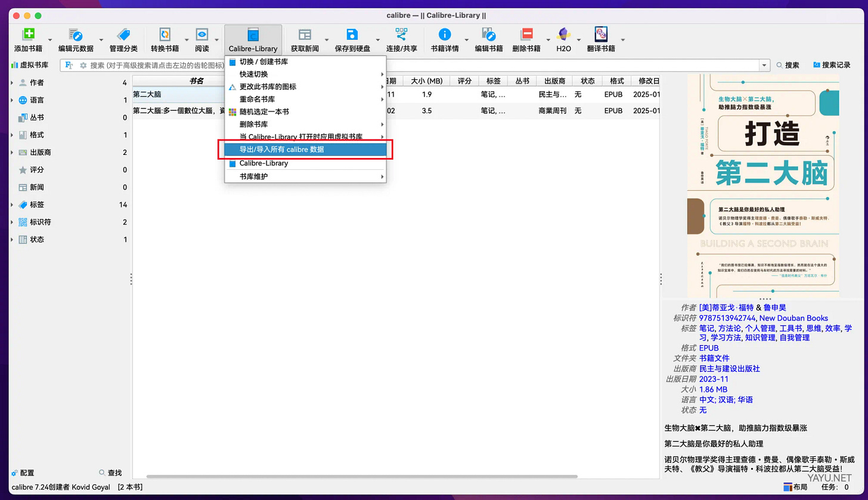Open the 书籍文件 folder link
Screen dimensions: 868x500
(x=714, y=358)
